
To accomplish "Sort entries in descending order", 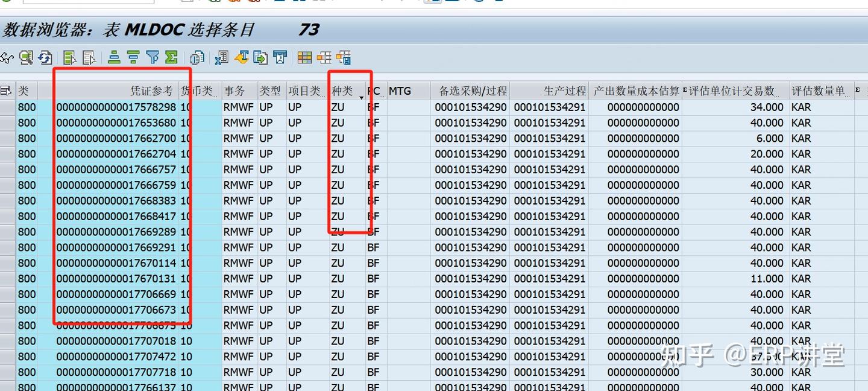I will [x=133, y=58].
